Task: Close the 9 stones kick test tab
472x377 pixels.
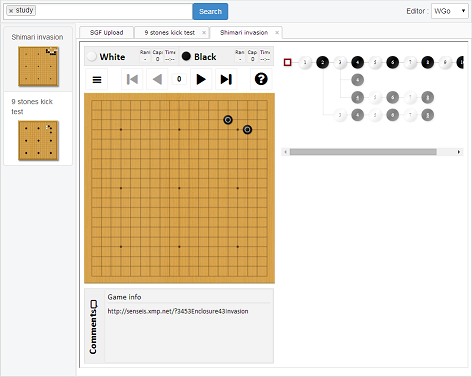Action: (204, 33)
